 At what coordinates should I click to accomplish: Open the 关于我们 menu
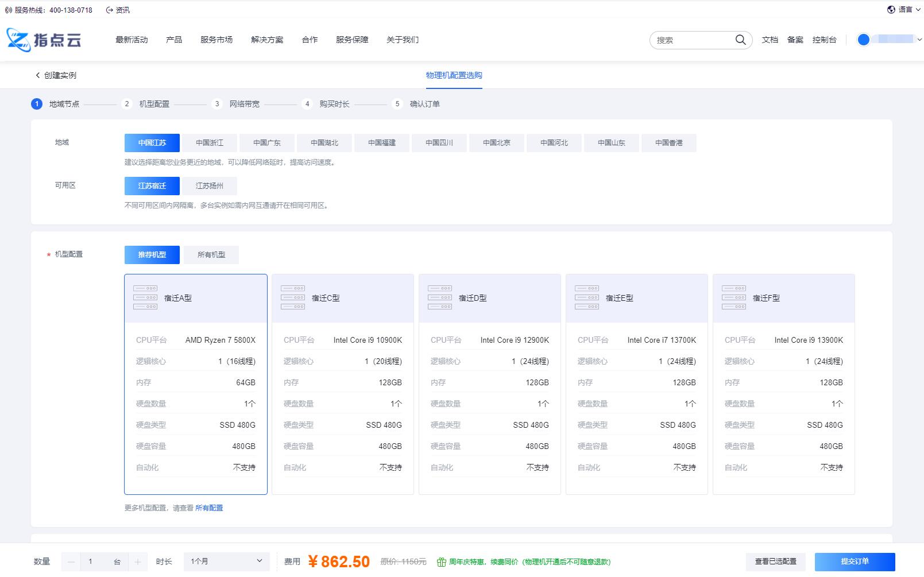403,40
